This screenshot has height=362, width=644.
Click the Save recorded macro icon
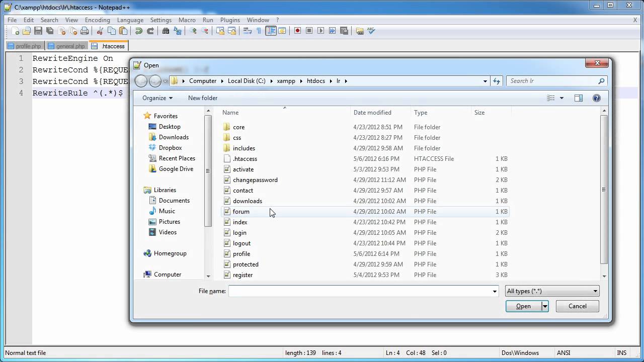344,31
